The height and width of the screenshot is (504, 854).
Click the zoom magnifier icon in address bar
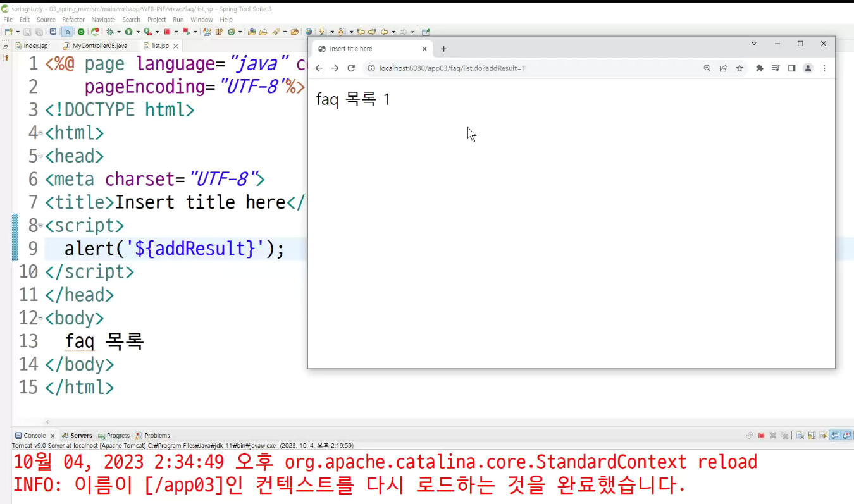tap(707, 68)
